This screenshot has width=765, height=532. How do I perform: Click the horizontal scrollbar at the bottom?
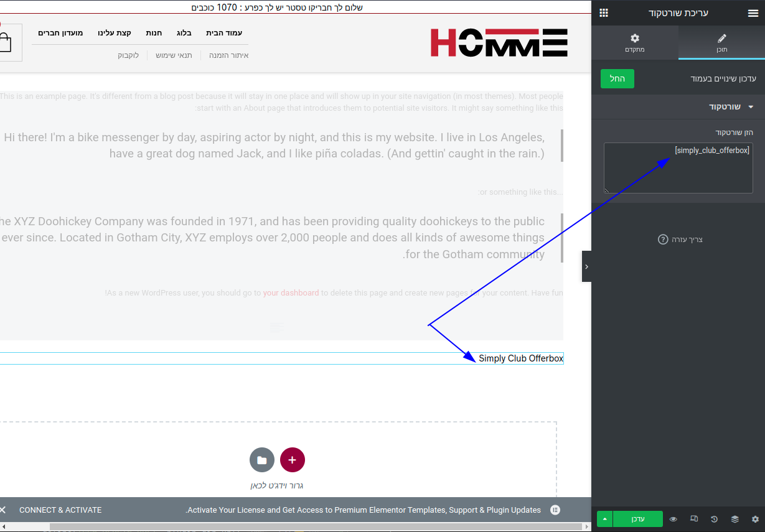click(311, 527)
